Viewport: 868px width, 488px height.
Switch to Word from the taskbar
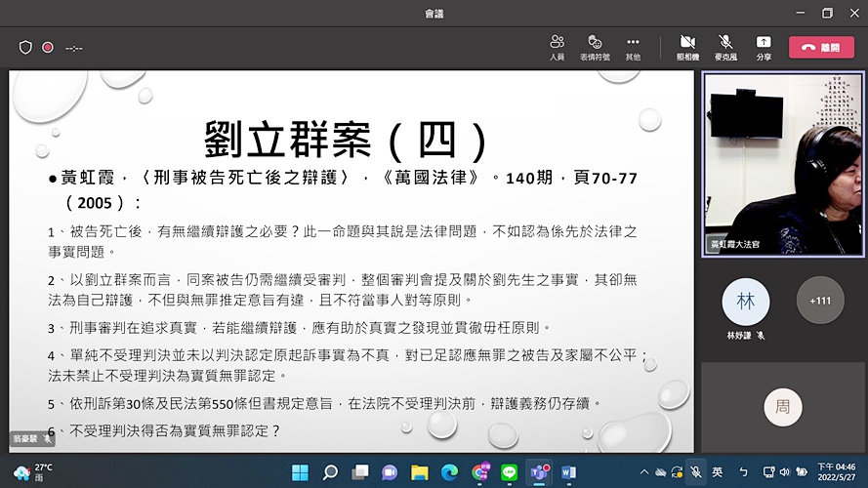(569, 472)
